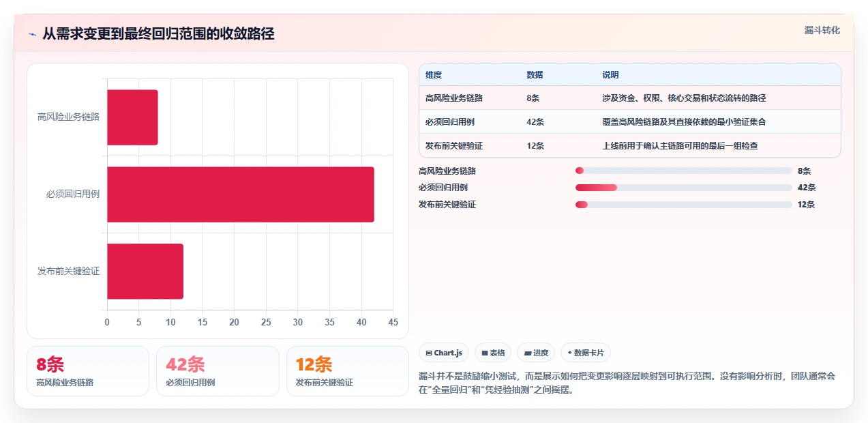The image size is (868, 423).
Task: Click the lightning icon beside the title
Action: (32, 33)
